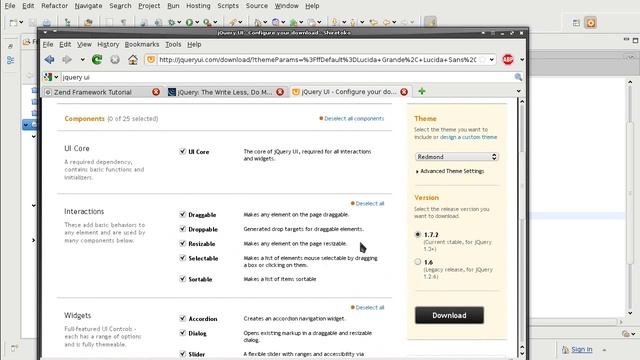The width and height of the screenshot is (640, 360).
Task: Click the Sign In link in Eclipse
Action: coord(582,349)
